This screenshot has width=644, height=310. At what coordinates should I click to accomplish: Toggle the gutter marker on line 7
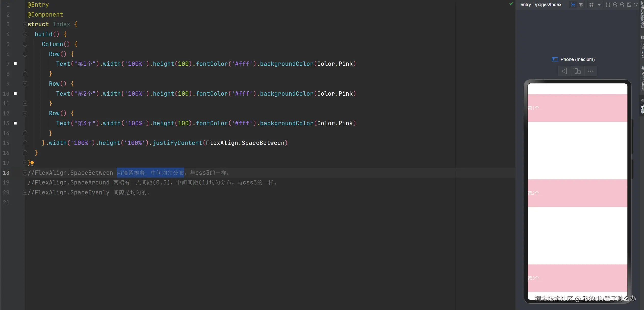point(15,64)
